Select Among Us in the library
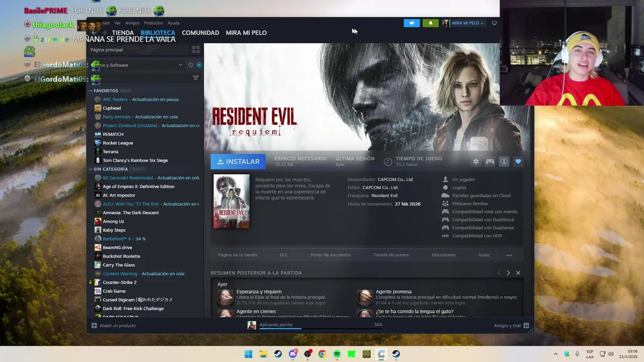The width and height of the screenshot is (644, 362). click(113, 221)
